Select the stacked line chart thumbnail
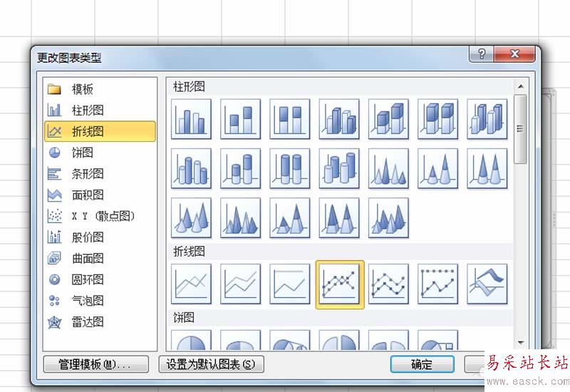The height and width of the screenshot is (392, 570). pos(241,284)
